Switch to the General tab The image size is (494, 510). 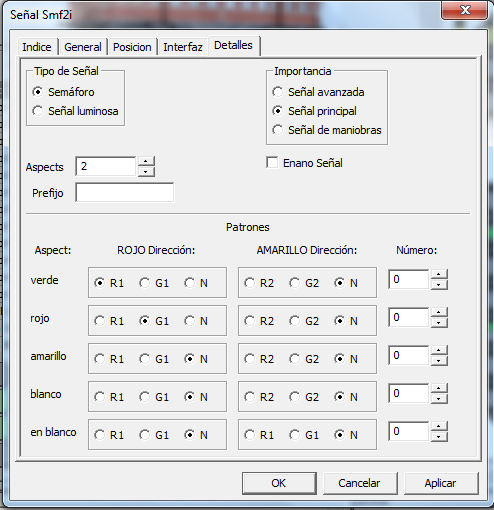click(x=83, y=47)
